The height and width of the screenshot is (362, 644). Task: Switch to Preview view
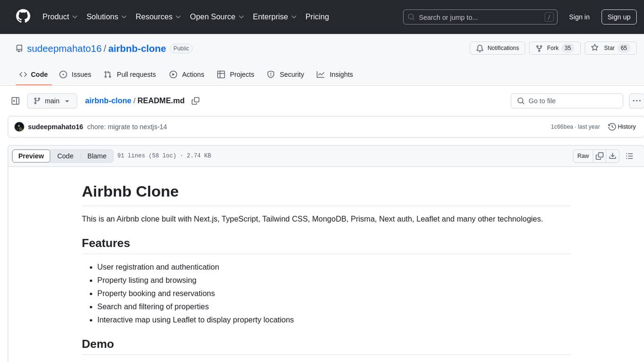click(x=31, y=156)
